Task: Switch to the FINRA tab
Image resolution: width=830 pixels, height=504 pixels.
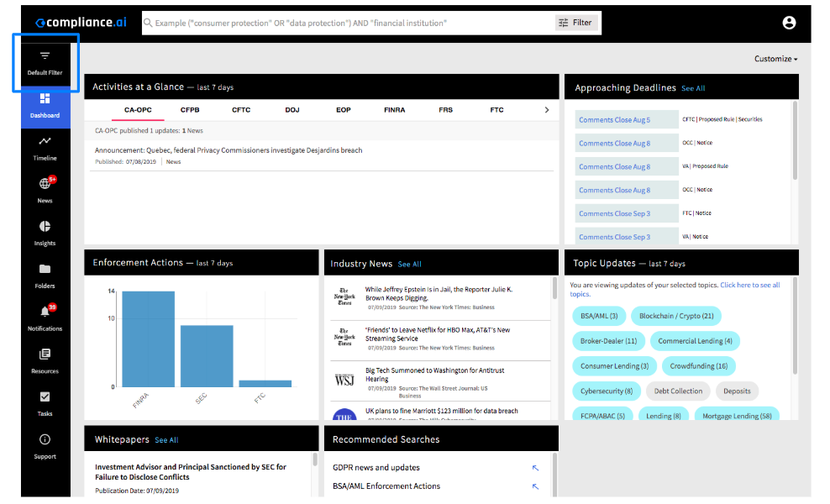Action: 394,110
